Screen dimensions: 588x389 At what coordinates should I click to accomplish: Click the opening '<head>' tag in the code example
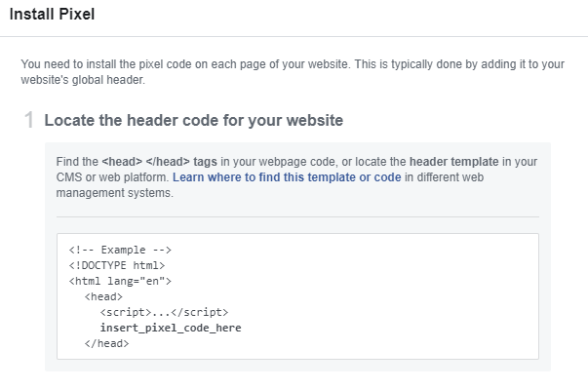[103, 296]
